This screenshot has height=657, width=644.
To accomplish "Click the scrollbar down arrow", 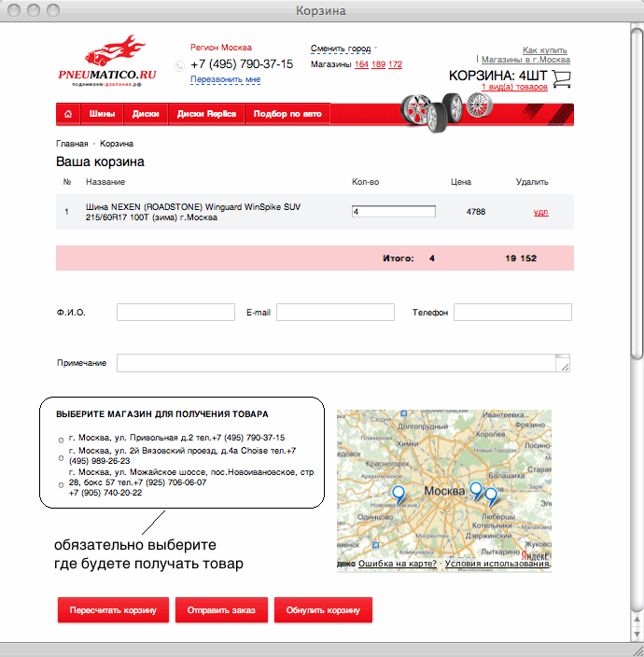I will [x=637, y=634].
